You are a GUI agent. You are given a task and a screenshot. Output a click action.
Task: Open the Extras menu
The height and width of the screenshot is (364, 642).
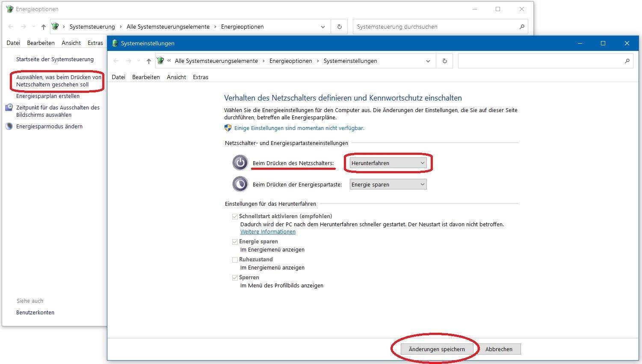(200, 77)
